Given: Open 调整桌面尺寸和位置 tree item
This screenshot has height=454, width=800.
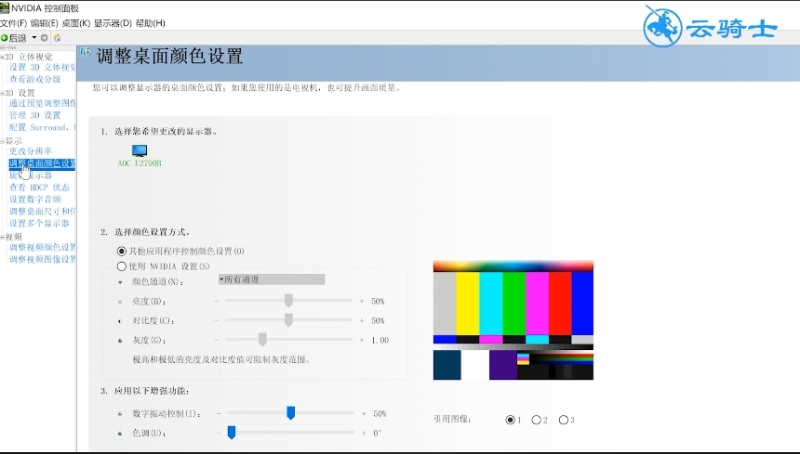Looking at the screenshot, I should pos(42,211).
